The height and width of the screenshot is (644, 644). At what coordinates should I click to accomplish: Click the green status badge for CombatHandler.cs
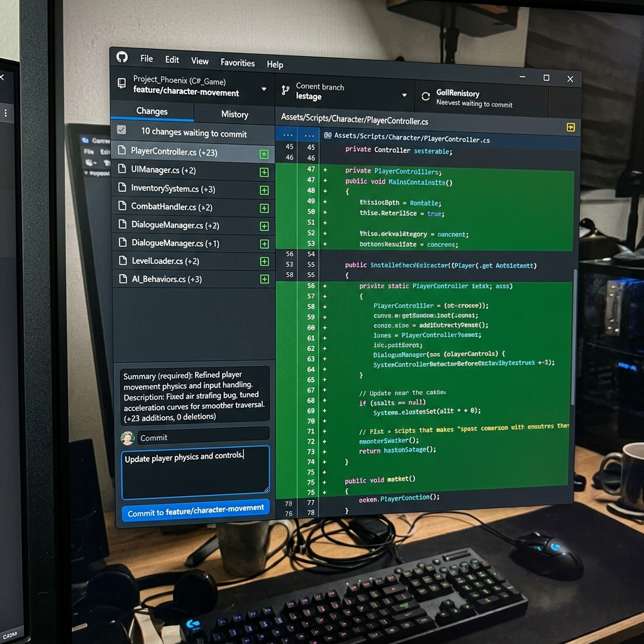coord(265,208)
